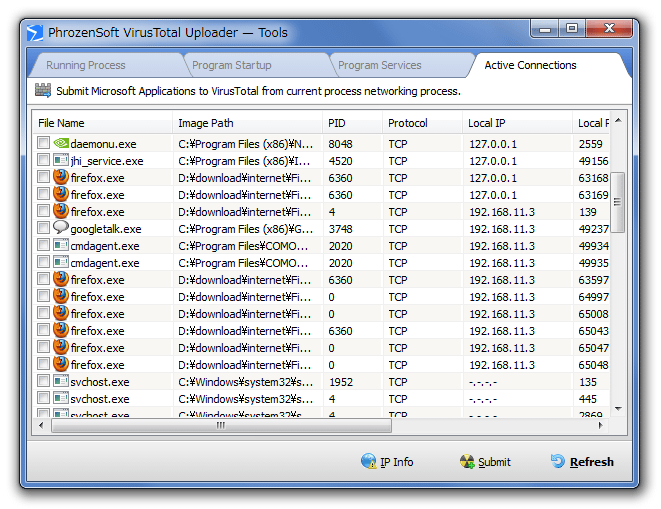
Task: Click the Firefox icon in PID 4 row
Action: coord(61,211)
